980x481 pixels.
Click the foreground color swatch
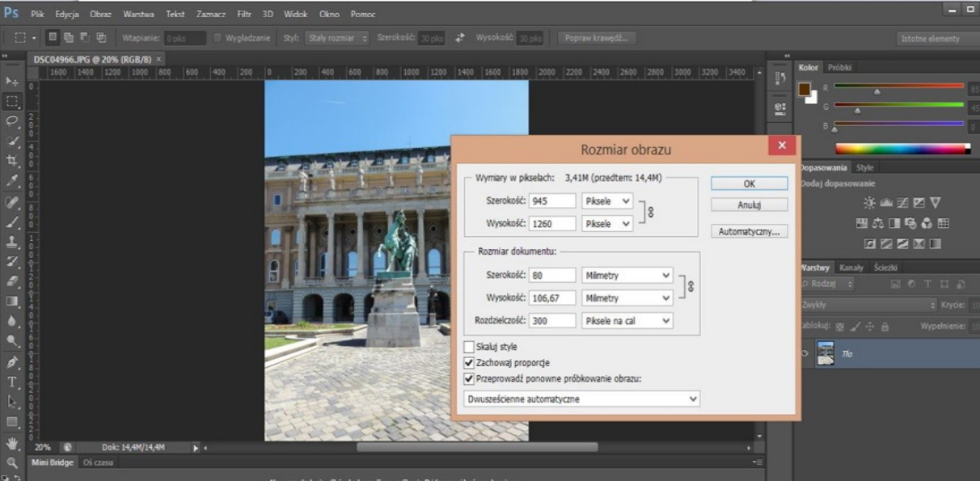805,90
